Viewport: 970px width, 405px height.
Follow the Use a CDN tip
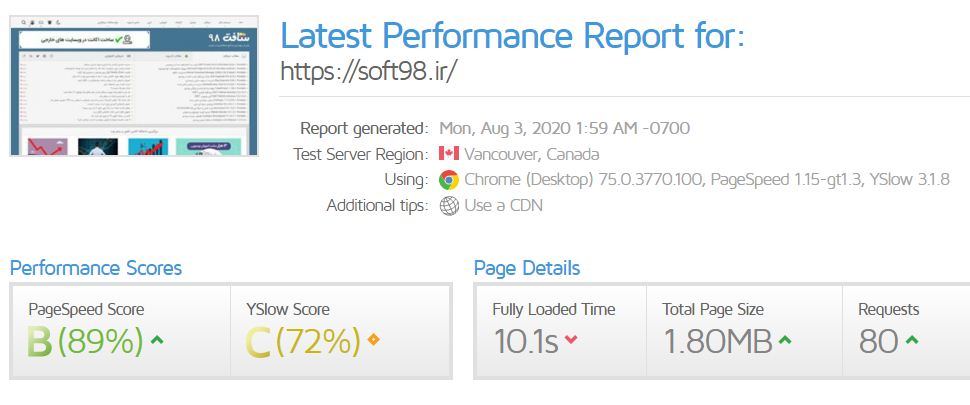coord(505,206)
